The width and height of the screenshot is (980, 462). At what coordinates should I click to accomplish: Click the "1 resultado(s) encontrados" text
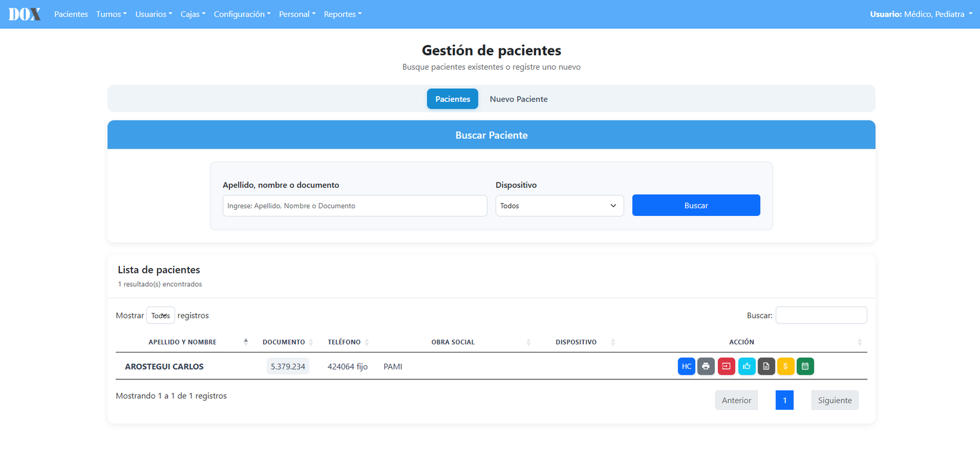click(x=160, y=284)
